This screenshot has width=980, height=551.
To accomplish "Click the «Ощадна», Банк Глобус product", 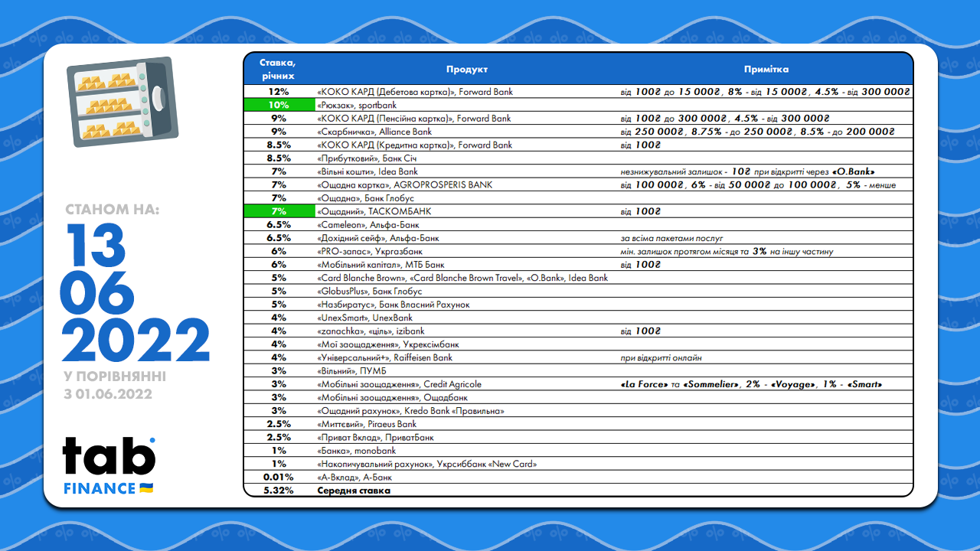I will tap(365, 198).
